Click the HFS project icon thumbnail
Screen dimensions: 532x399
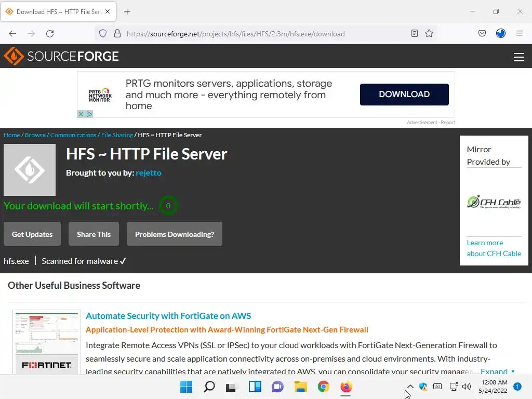tap(30, 170)
